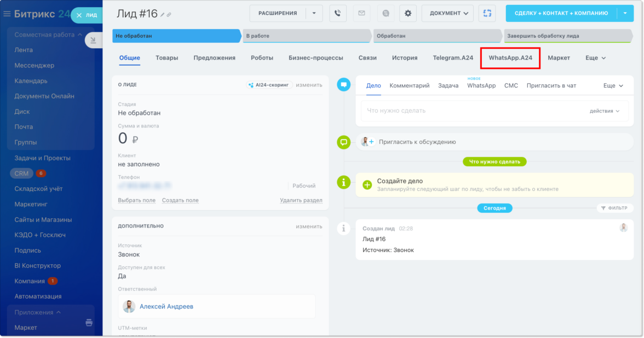
Task: Click the Что нужно сделать input field
Action: click(x=471, y=110)
